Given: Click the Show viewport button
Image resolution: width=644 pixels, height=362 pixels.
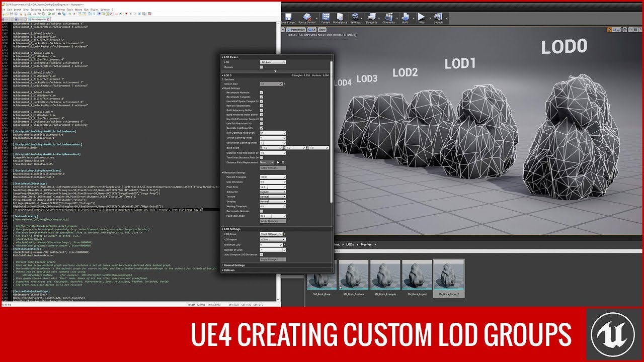Looking at the screenshot, I should point(322,30).
